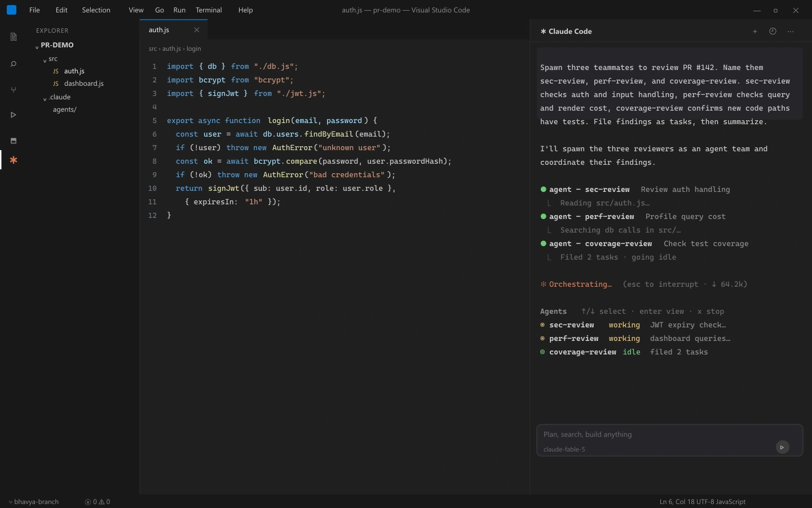Click signJwt on the return line
This screenshot has height=508, width=812.
click(224, 189)
